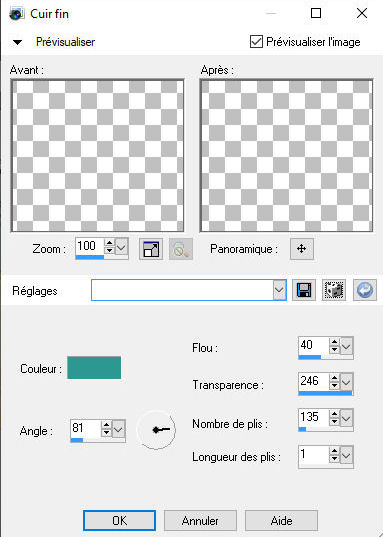Increase Zoom with the up arrow
The width and height of the screenshot is (383, 537).
(109, 242)
